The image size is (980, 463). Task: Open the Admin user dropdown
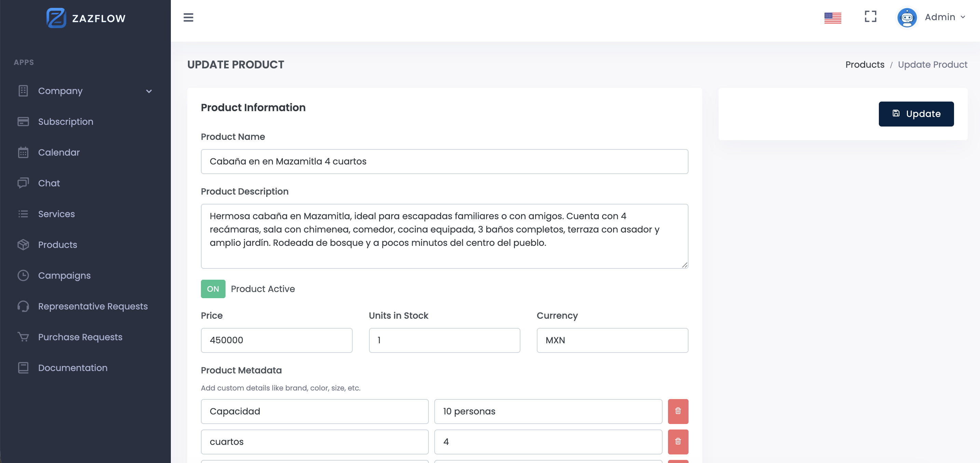click(x=945, y=17)
